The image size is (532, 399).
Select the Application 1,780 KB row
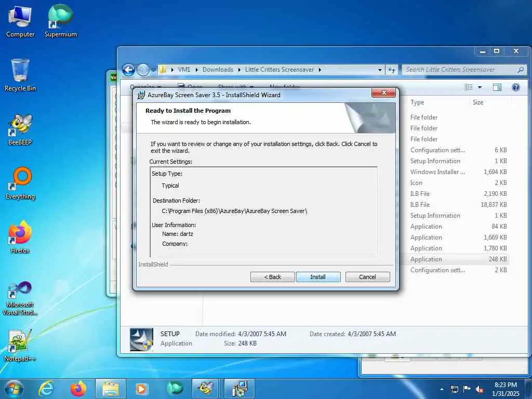click(x=458, y=248)
